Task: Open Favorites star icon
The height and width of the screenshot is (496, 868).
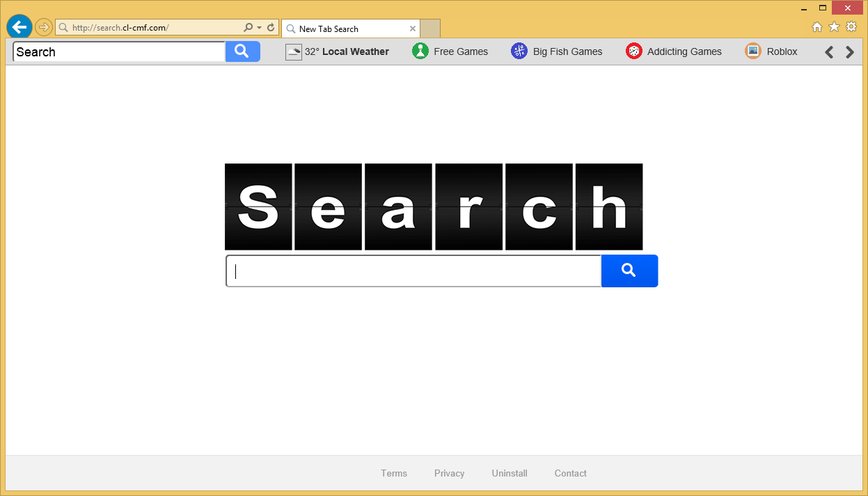Action: click(834, 27)
